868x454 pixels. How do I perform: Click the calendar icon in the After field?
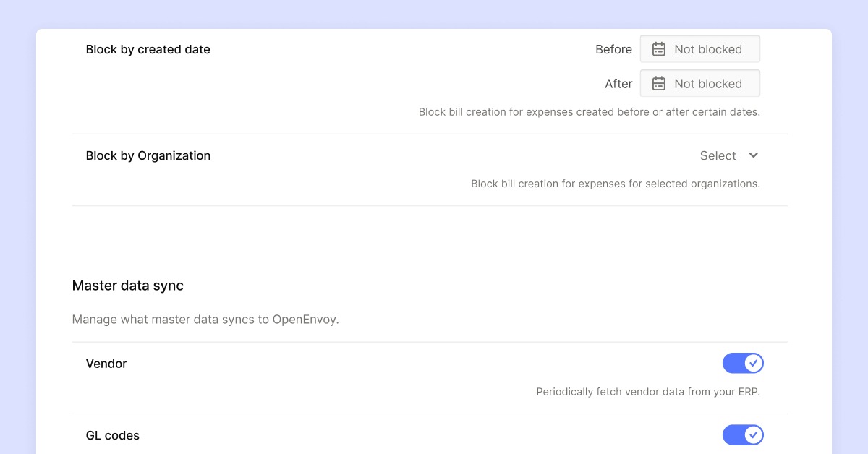[658, 83]
